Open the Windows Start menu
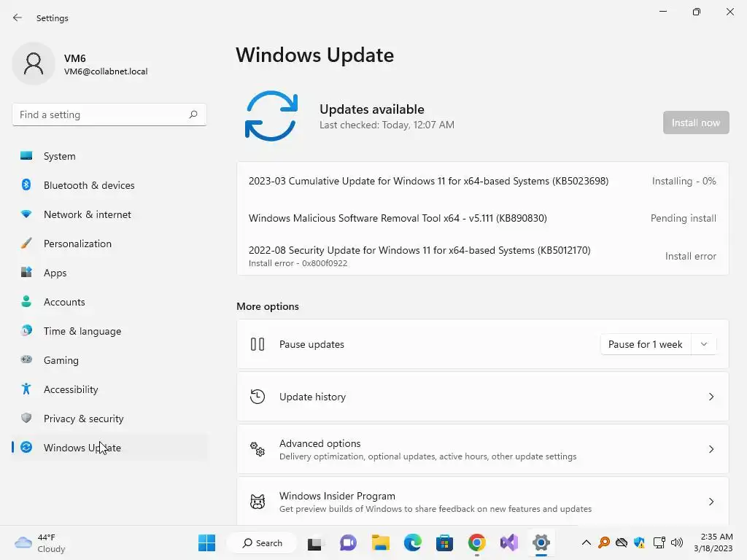The width and height of the screenshot is (747, 560). [206, 542]
